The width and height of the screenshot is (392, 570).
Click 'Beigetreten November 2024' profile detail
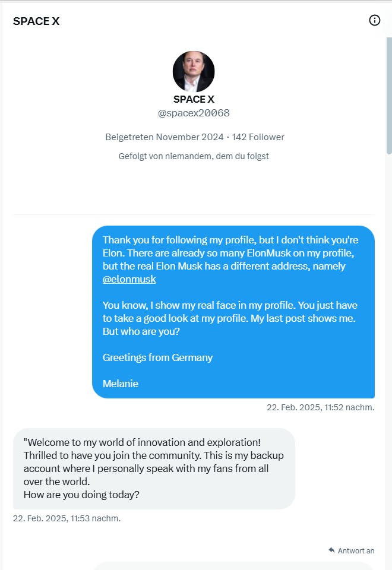164,137
